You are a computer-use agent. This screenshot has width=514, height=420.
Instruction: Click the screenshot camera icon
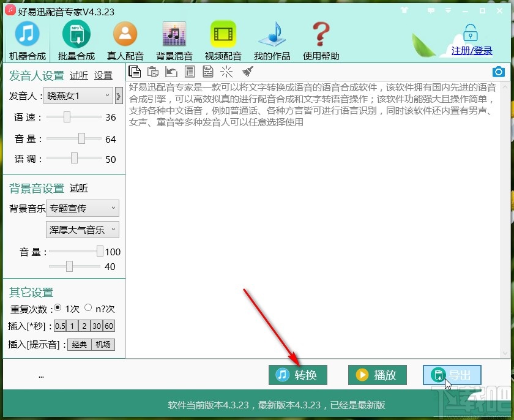tap(499, 72)
